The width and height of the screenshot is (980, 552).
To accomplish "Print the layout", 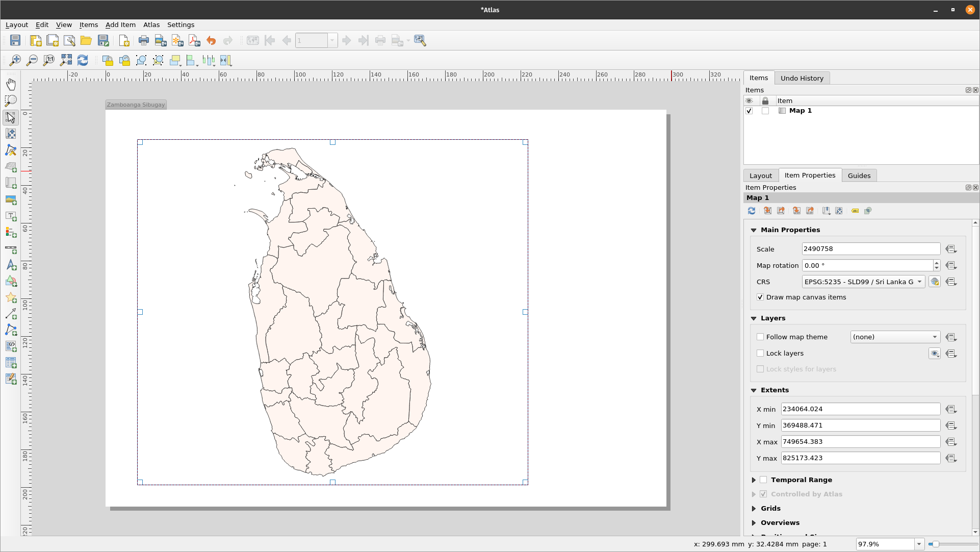I will click(144, 41).
